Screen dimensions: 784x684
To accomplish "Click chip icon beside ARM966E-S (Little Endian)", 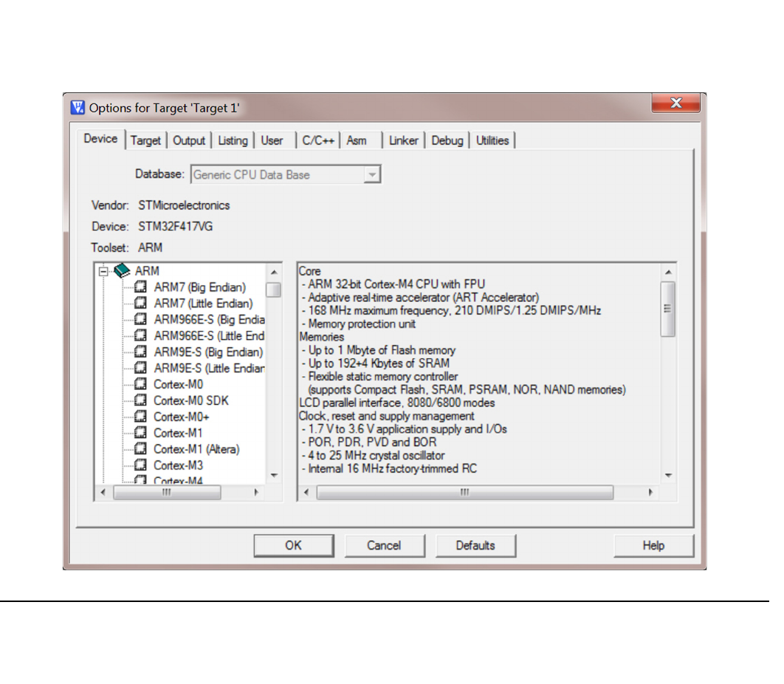I will click(140, 335).
